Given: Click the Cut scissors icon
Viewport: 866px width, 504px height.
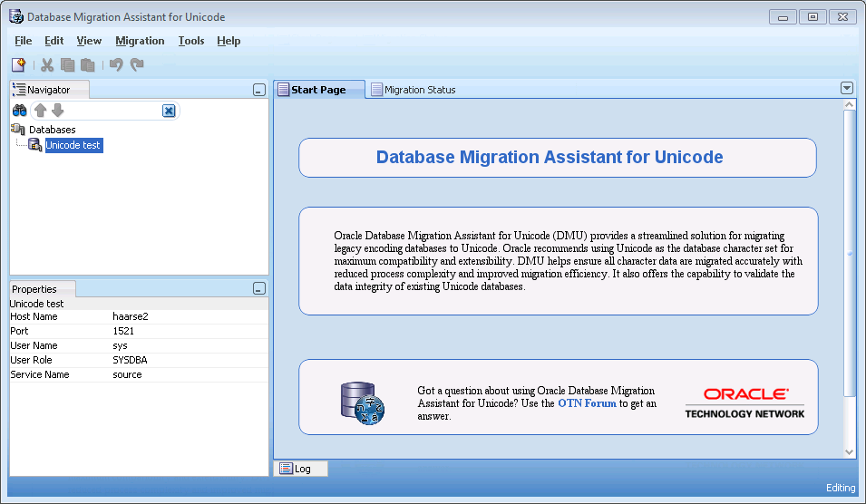Looking at the screenshot, I should 47,64.
